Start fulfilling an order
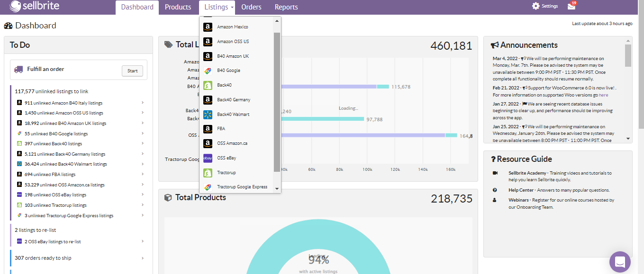Image resolution: width=644 pixels, height=274 pixels. (x=133, y=71)
